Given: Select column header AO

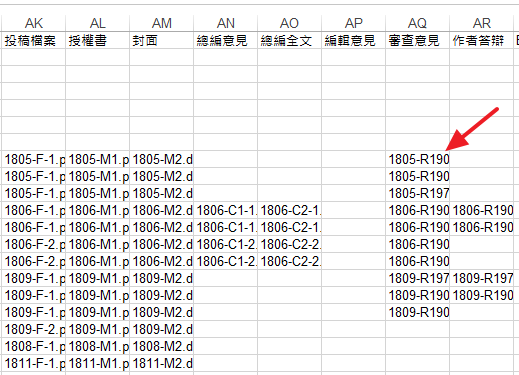Looking at the screenshot, I should point(289,23).
